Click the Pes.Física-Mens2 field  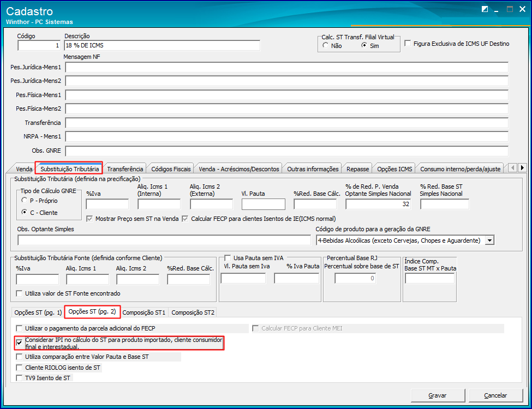click(x=287, y=109)
